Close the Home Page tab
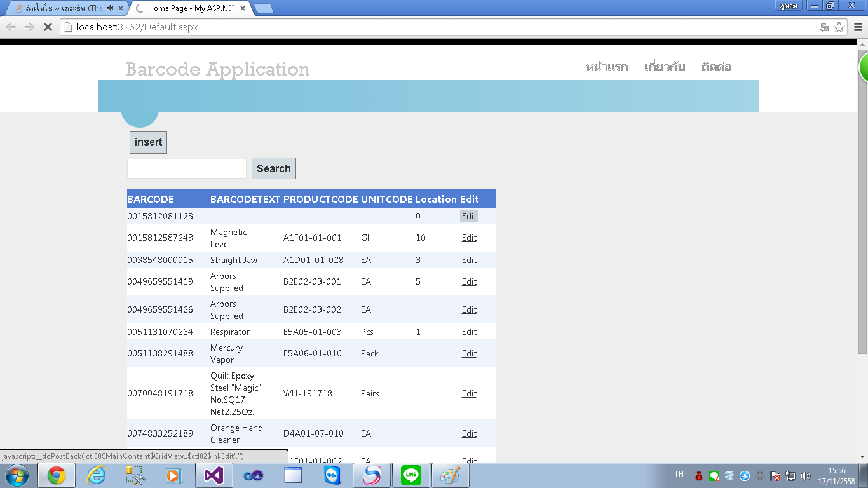868x488 pixels. coord(242,8)
